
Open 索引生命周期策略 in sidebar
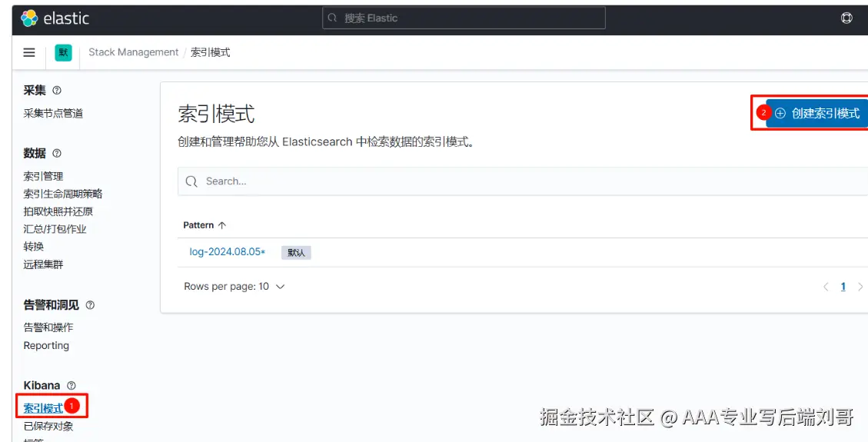click(x=62, y=194)
